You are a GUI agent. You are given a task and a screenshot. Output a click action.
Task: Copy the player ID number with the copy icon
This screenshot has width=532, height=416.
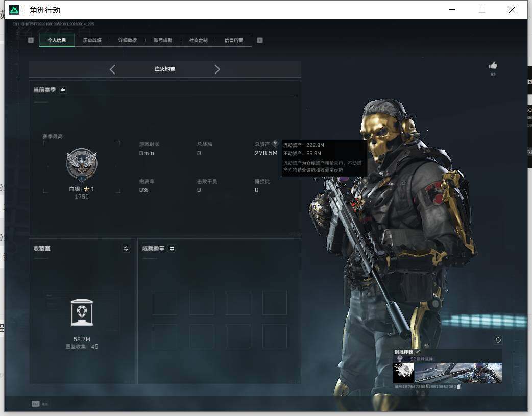pos(458,387)
